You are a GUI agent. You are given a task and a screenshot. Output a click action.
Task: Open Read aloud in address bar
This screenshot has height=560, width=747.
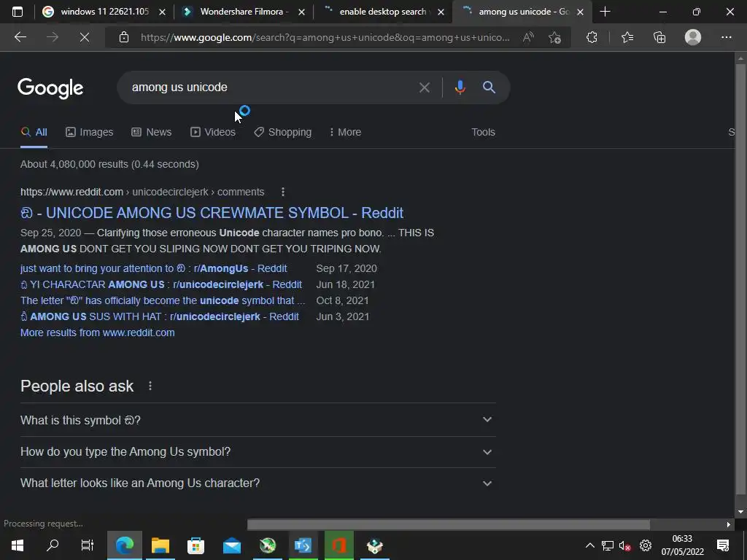pos(528,37)
